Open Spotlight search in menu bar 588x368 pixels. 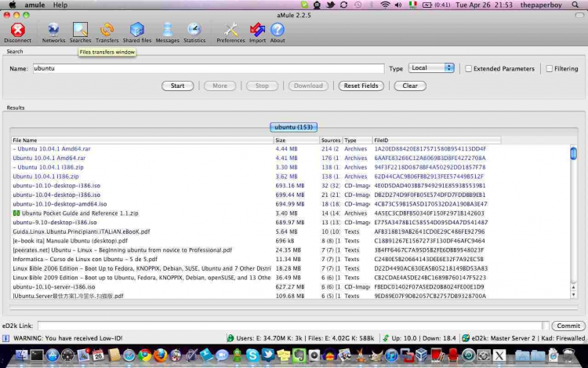(575, 5)
